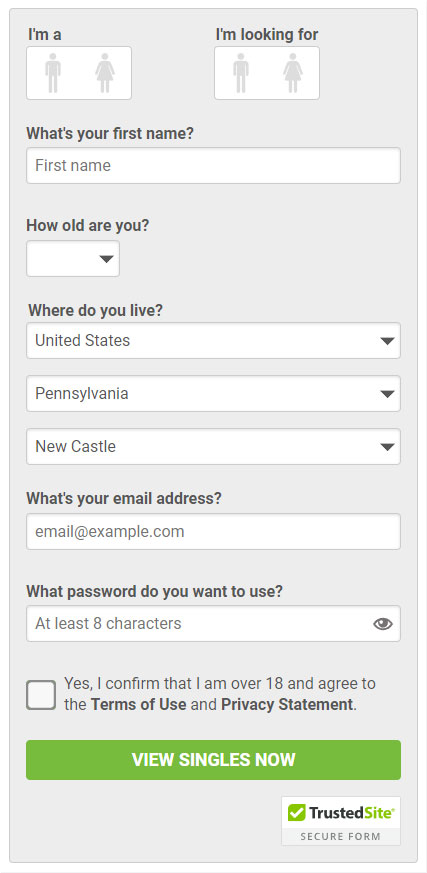Screen dimensions: 427x873
Task: Focus the password field with 8 characters hint
Action: click(213, 624)
